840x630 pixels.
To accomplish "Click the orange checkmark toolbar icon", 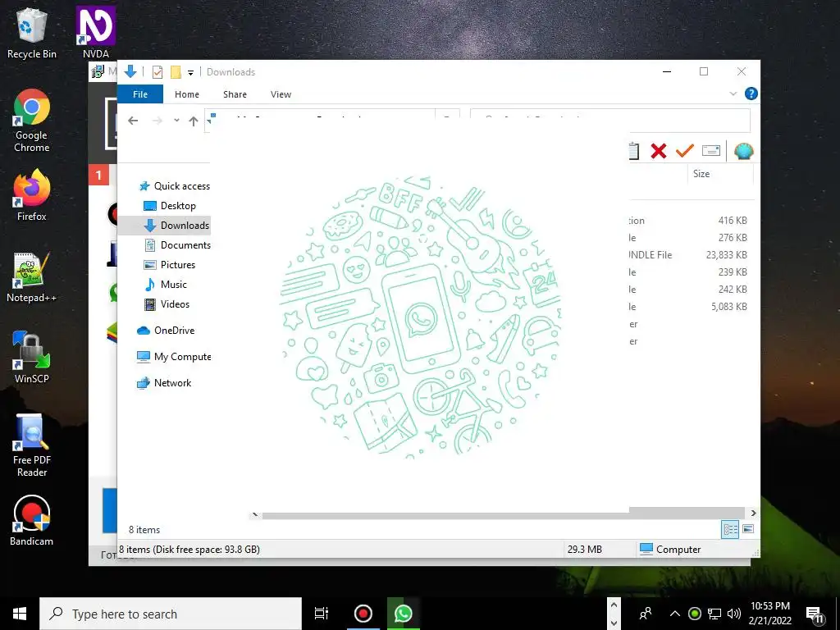I will [x=685, y=151].
